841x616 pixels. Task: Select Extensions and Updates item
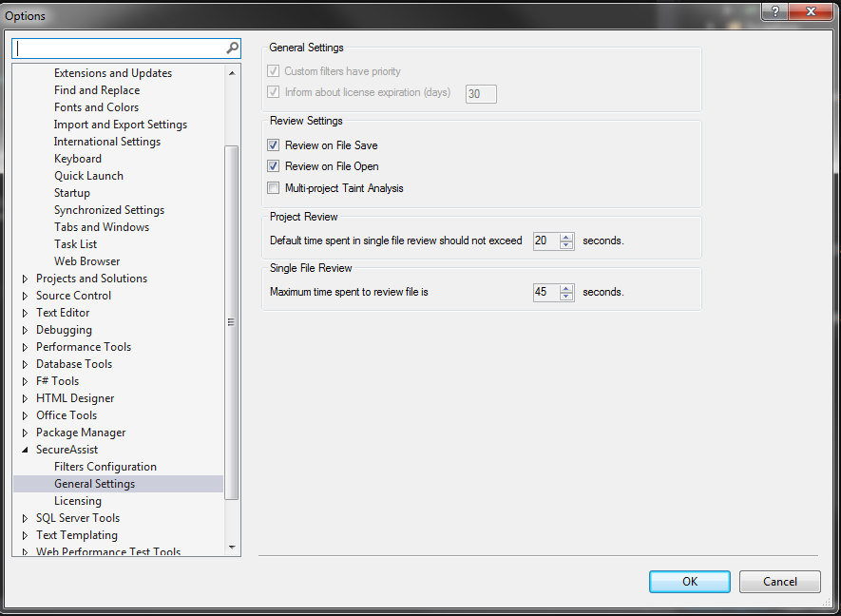pyautogui.click(x=113, y=73)
